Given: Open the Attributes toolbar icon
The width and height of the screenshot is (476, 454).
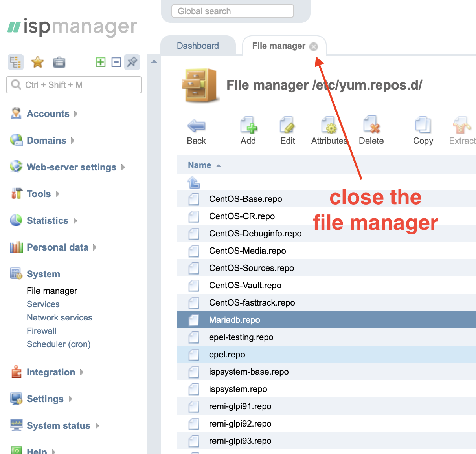Looking at the screenshot, I should [x=329, y=126].
